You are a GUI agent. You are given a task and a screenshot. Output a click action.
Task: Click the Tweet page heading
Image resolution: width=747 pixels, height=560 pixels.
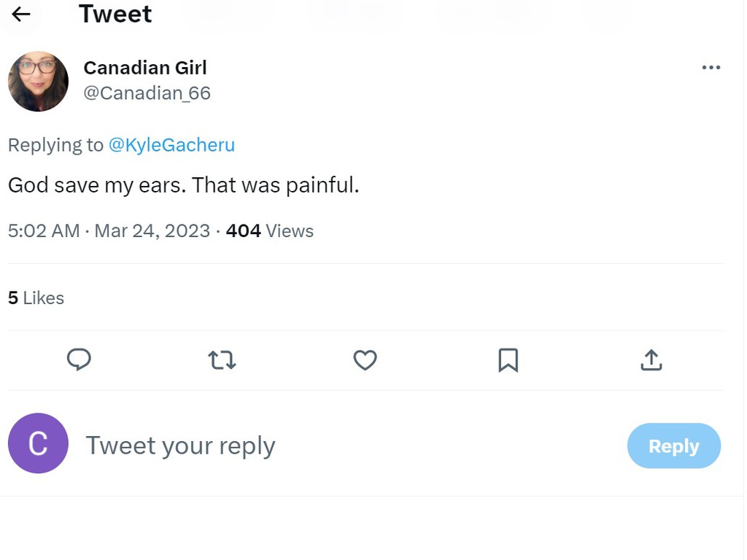tap(115, 15)
